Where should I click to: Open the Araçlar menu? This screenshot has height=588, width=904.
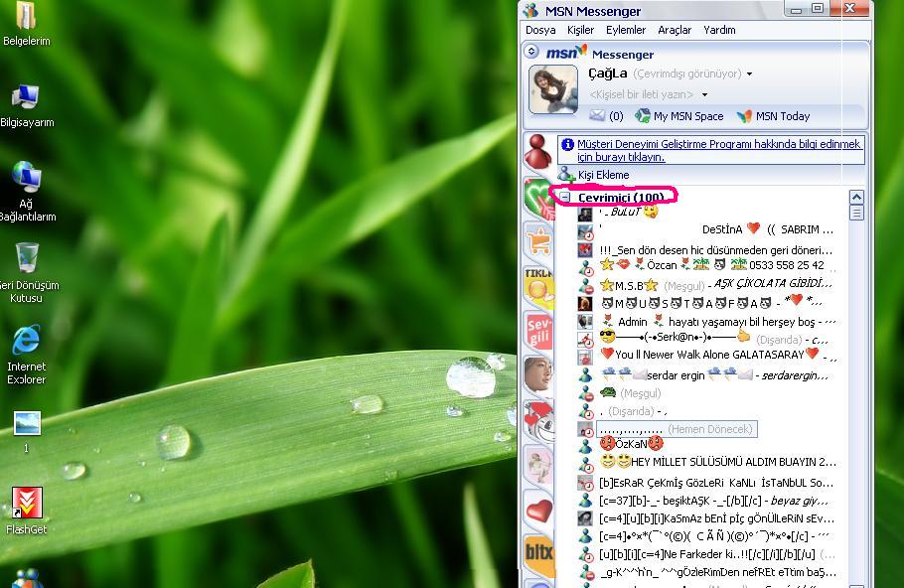click(674, 30)
